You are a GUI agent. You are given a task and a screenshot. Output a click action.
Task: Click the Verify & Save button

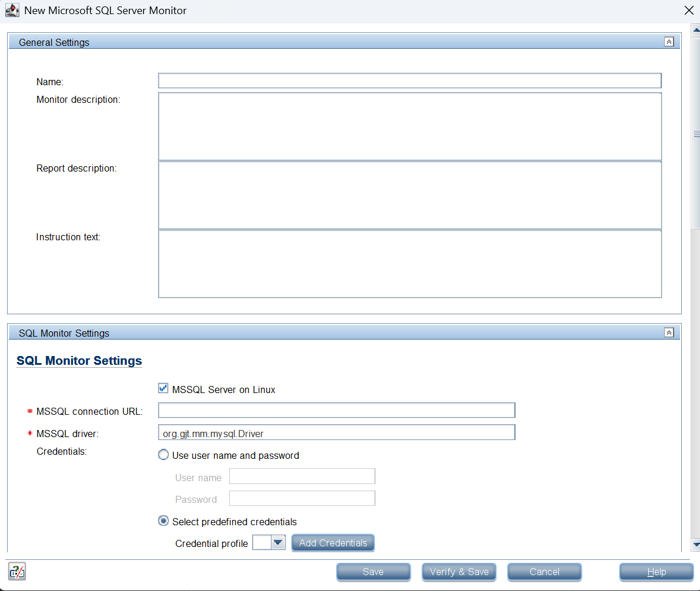click(x=459, y=572)
